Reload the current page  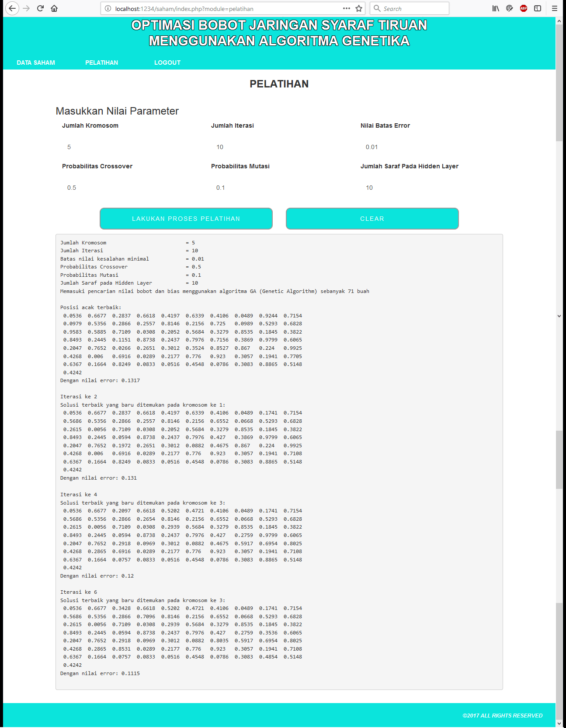tap(40, 8)
